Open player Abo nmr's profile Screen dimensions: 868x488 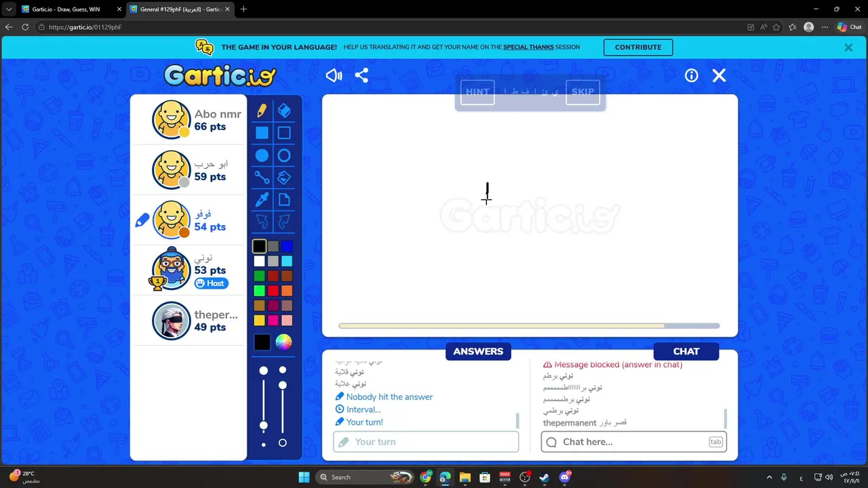[x=189, y=120]
